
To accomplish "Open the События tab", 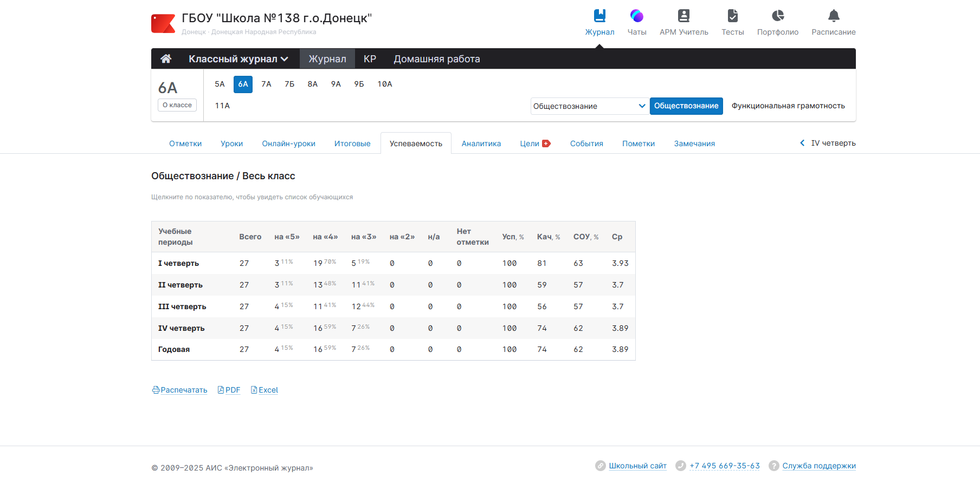I will tap(586, 143).
